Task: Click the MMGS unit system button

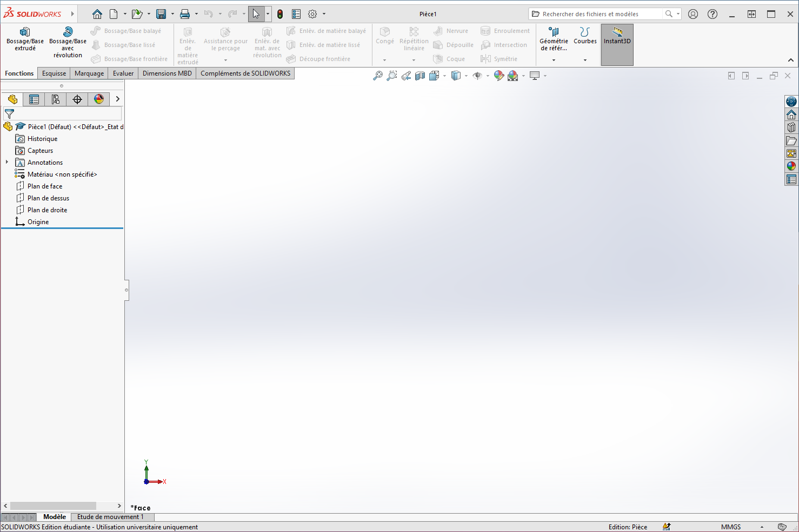Action: click(731, 527)
